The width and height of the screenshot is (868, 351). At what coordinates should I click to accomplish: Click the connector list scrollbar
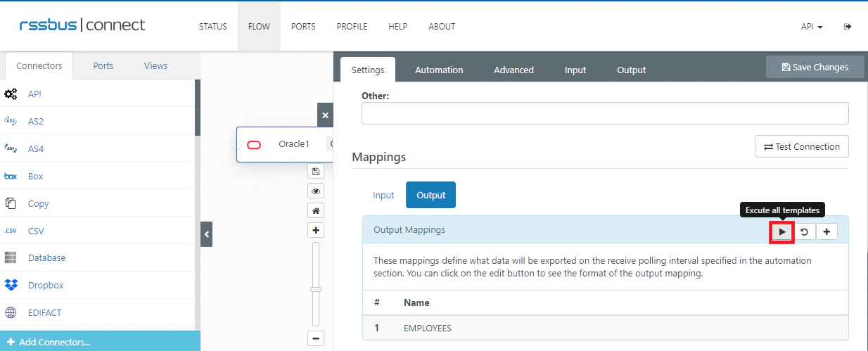[198, 108]
